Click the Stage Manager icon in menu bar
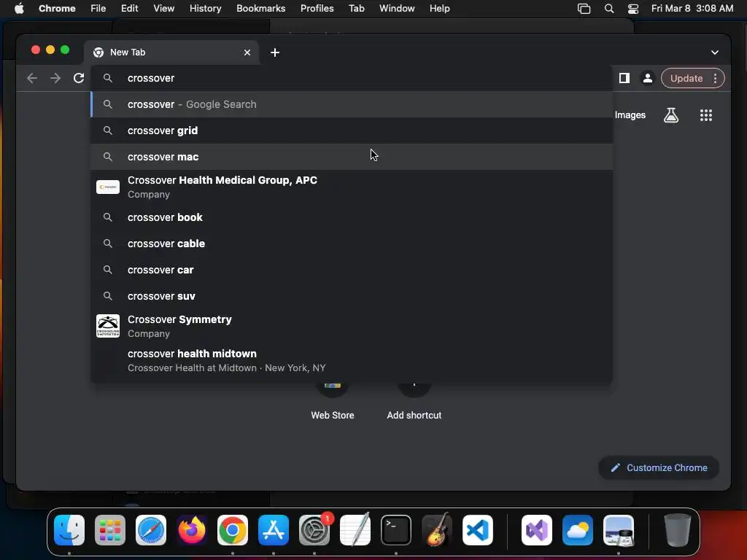Image resolution: width=747 pixels, height=560 pixels. [x=584, y=9]
